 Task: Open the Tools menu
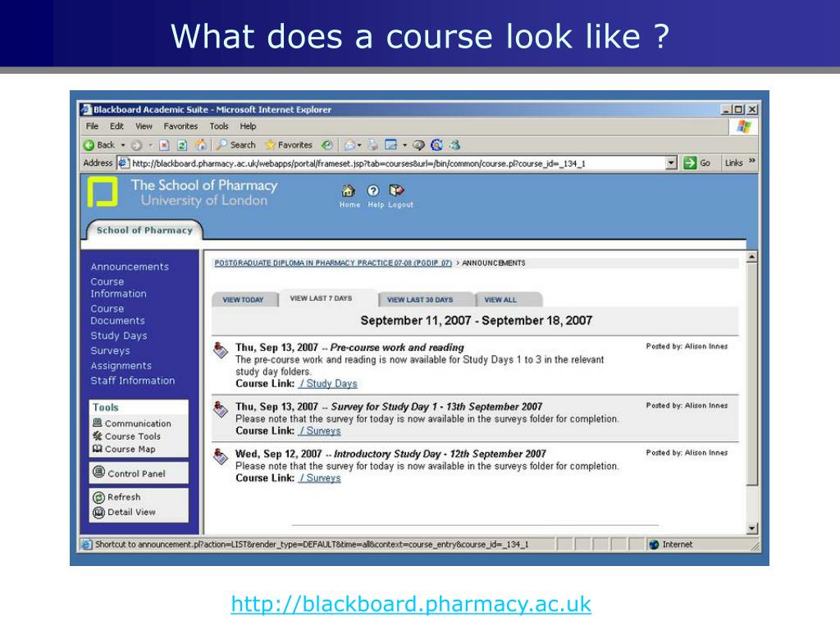coord(218,126)
